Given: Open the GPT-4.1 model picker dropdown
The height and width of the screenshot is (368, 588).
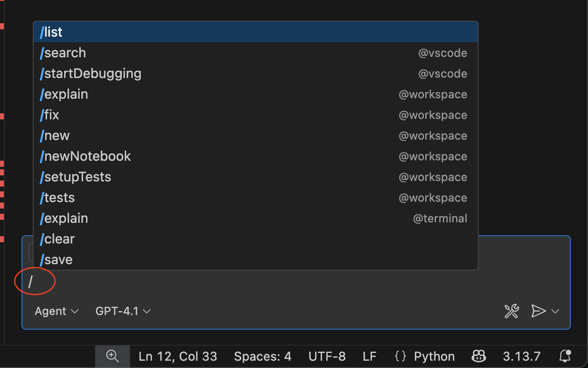Looking at the screenshot, I should pyautogui.click(x=123, y=311).
